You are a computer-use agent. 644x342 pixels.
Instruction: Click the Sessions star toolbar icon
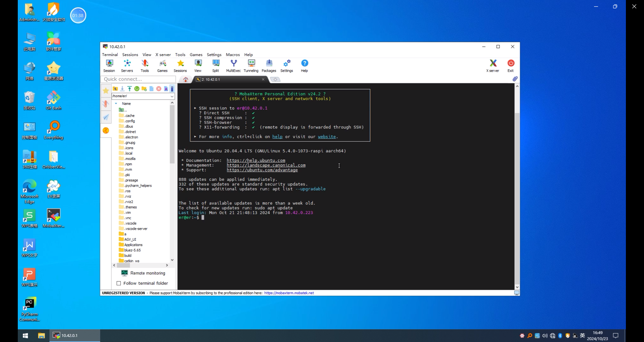point(180,66)
